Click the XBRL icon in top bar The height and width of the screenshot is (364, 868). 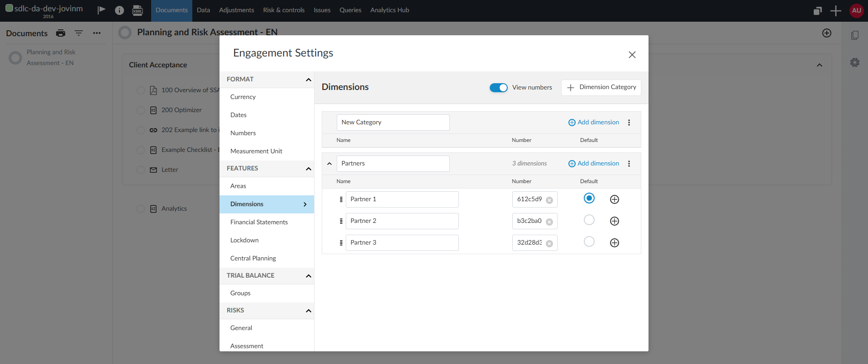138,10
